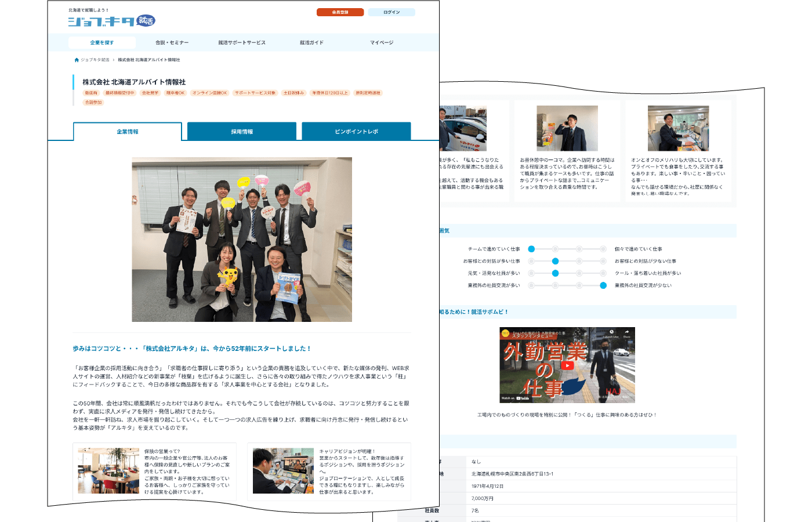Play the YouTube video via red play button
812x522 pixels.
567,365
